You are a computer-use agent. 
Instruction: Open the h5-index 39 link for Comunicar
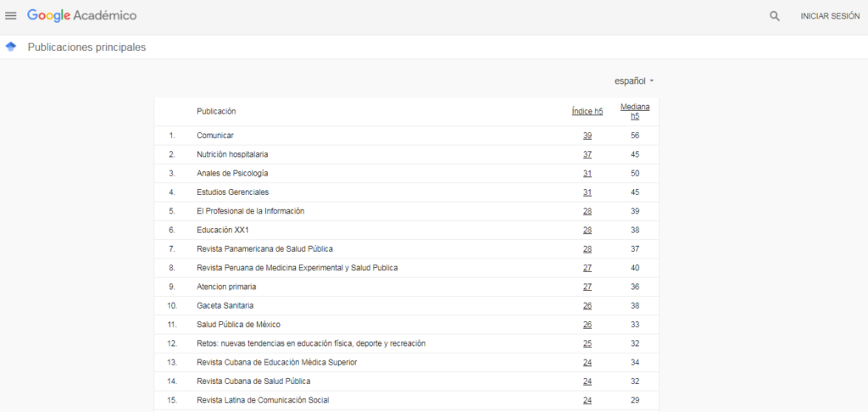pyautogui.click(x=587, y=136)
